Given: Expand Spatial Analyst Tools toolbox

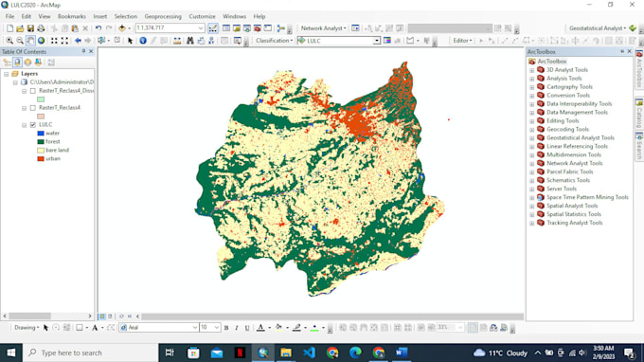Looking at the screenshot, I should pyautogui.click(x=532, y=207).
